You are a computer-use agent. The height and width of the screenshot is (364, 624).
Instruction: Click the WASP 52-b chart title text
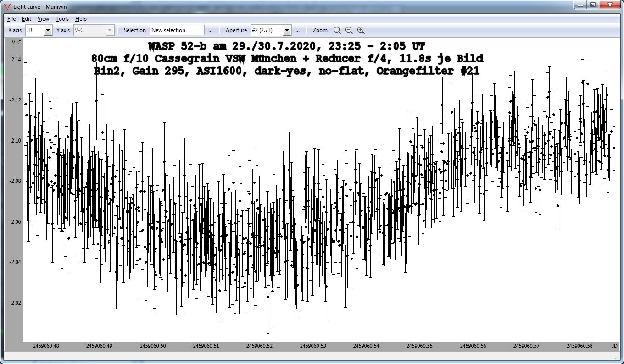pyautogui.click(x=287, y=46)
